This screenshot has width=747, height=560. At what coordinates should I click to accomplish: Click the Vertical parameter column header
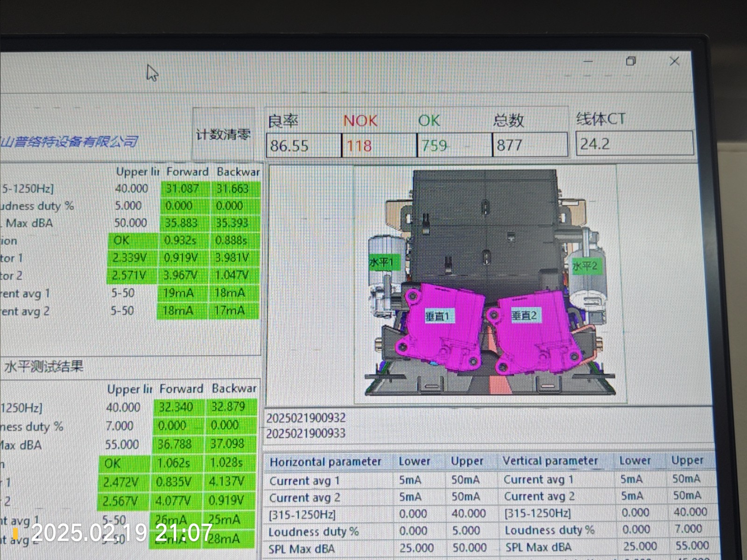pos(550,461)
